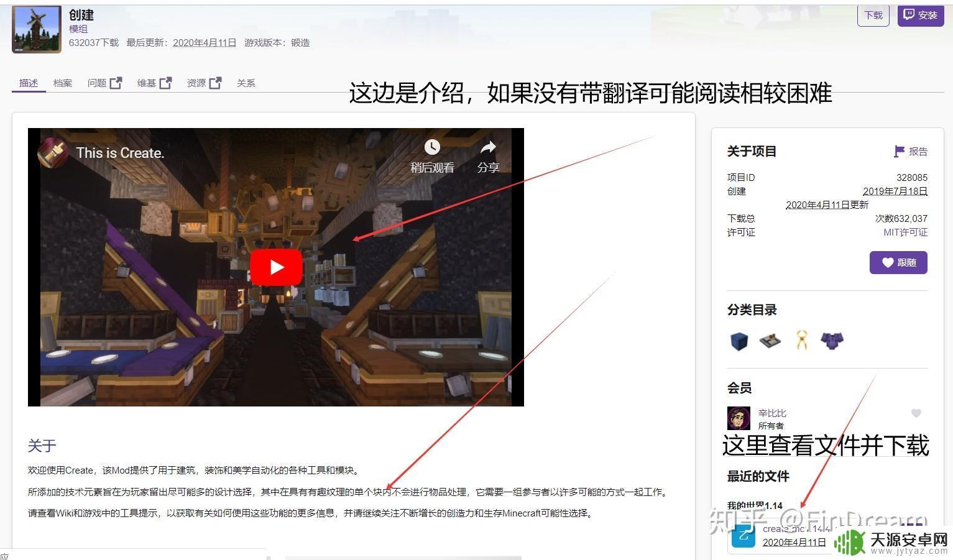The image size is (953, 560).
Task: Click the 模组 category link under title
Action: 78,29
